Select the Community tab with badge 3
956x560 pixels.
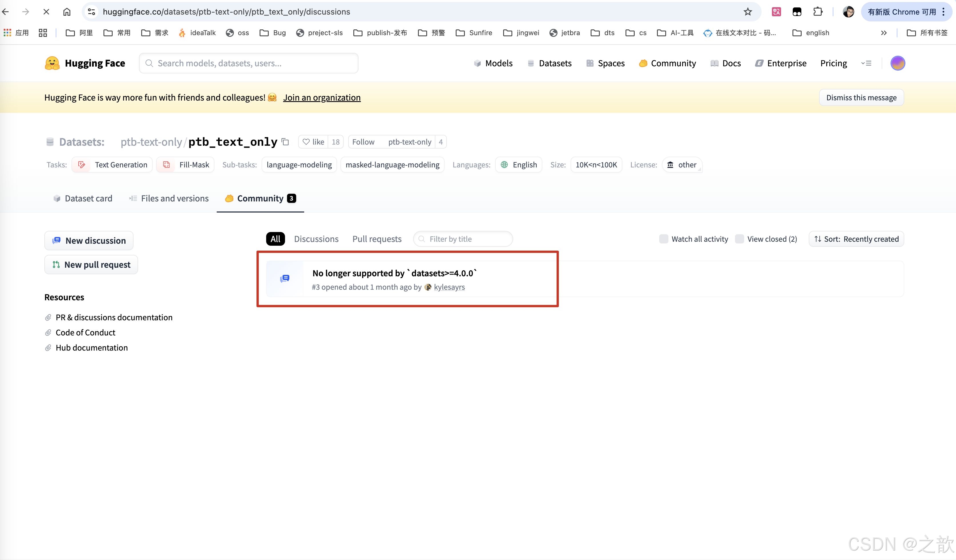tap(260, 198)
